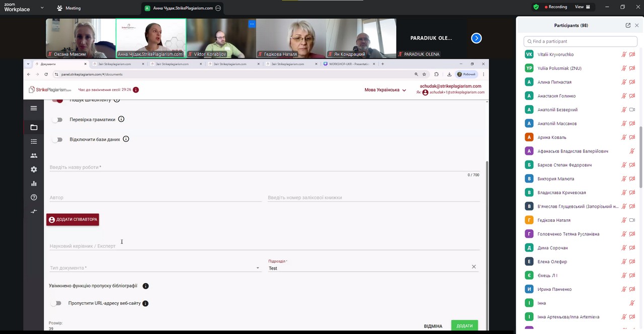Toggle the Перевірка граматики switch
The width and height of the screenshot is (644, 334).
coord(58,120)
